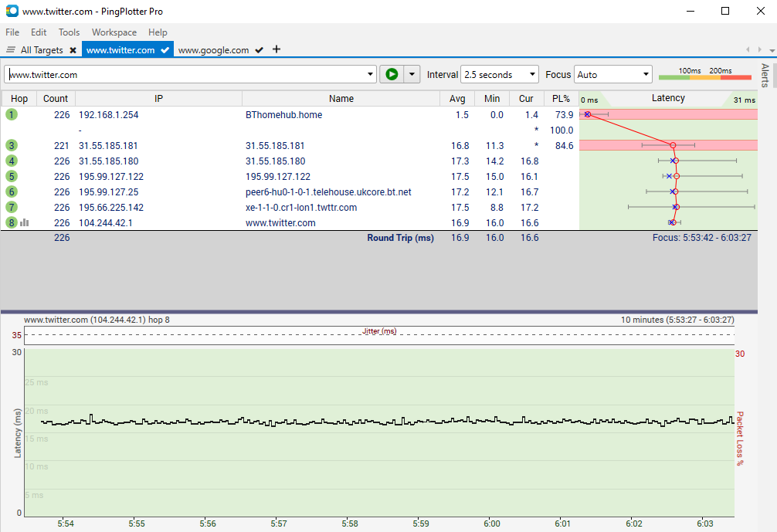Screen dimensions: 777x532
Task: Switch to the www.google.com tab
Action: 213,50
